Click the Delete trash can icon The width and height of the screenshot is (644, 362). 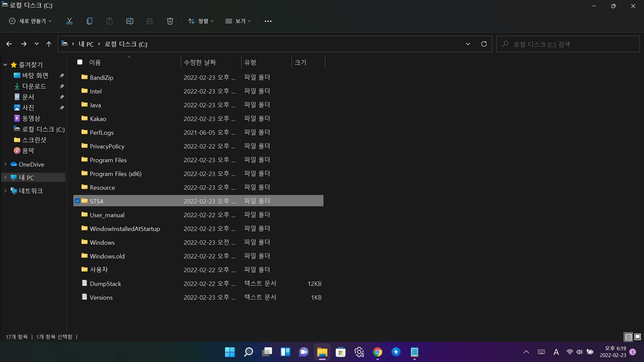[170, 21]
